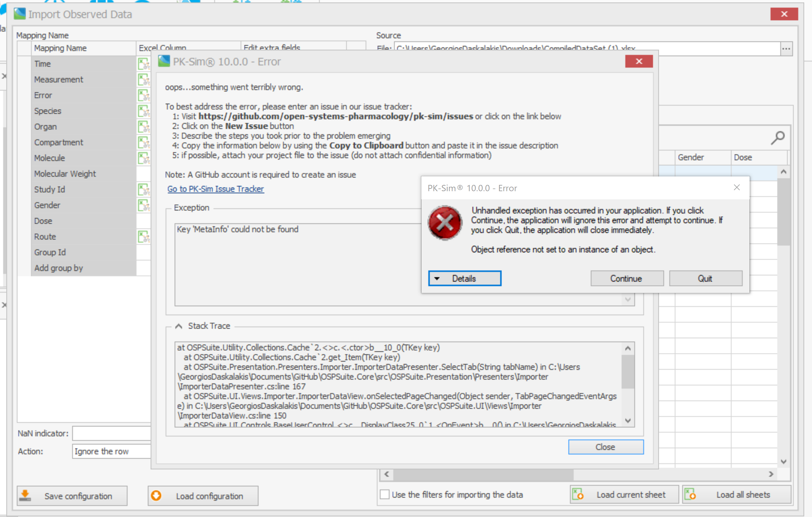Click the Excel column icon beside Time mapping

143,64
